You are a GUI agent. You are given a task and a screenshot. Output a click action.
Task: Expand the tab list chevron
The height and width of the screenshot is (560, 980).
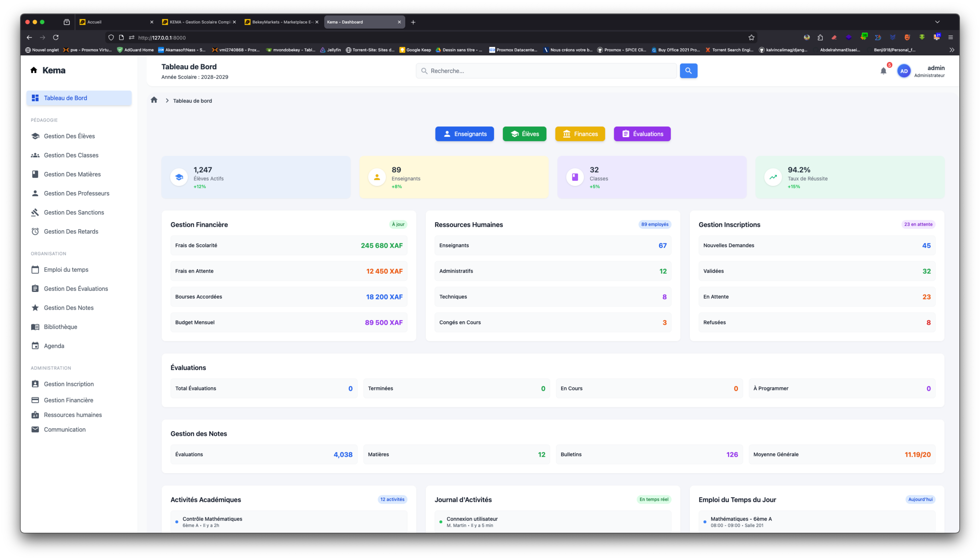(937, 22)
